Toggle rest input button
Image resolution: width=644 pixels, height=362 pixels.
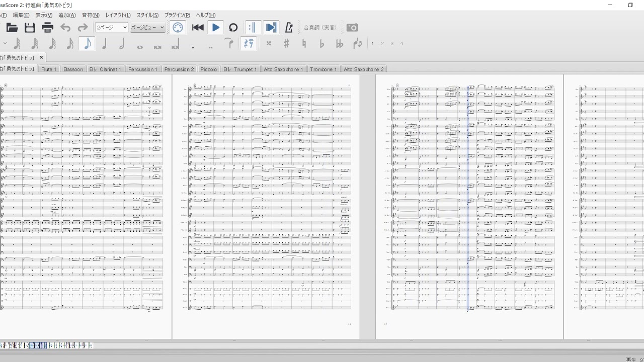(x=249, y=44)
